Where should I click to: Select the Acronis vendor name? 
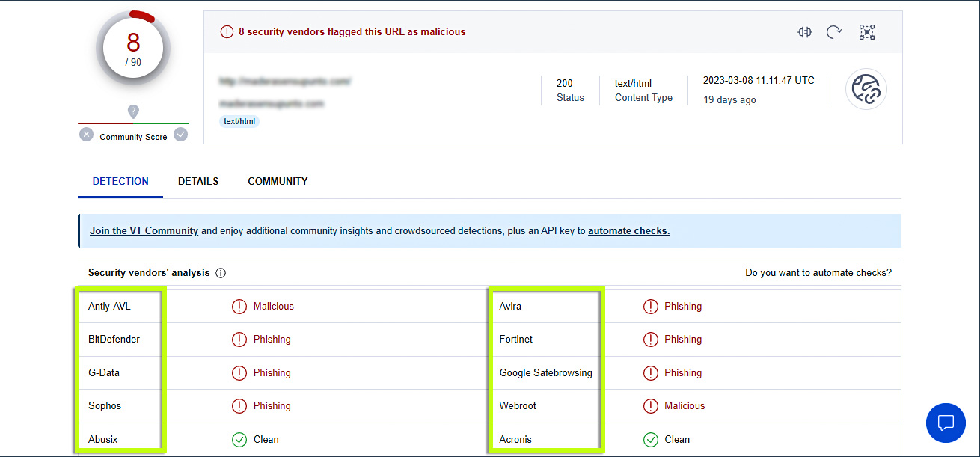pos(515,439)
